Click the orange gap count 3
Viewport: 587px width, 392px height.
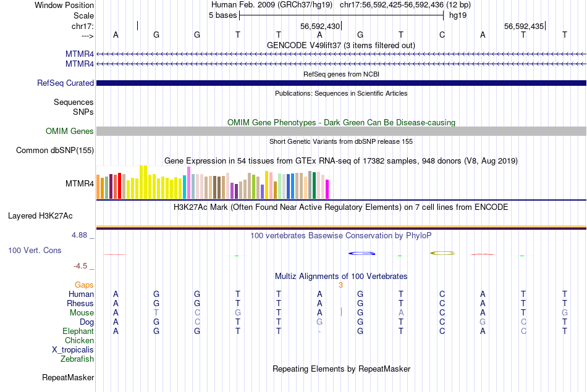340,285
